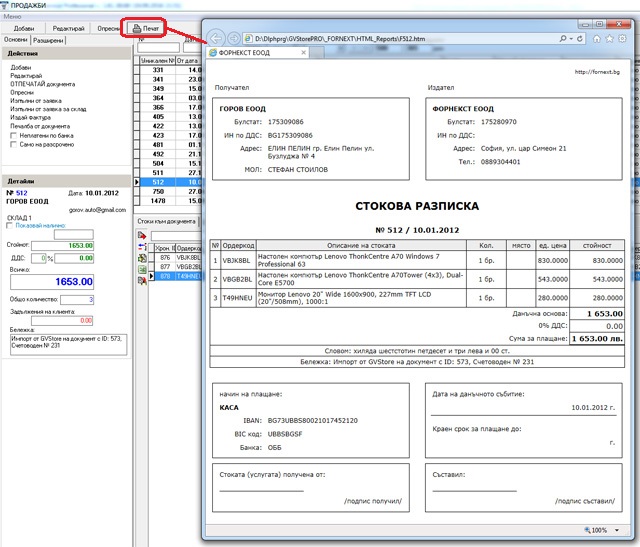Open the address bar autocomplete dropdown arrow

click(571, 38)
